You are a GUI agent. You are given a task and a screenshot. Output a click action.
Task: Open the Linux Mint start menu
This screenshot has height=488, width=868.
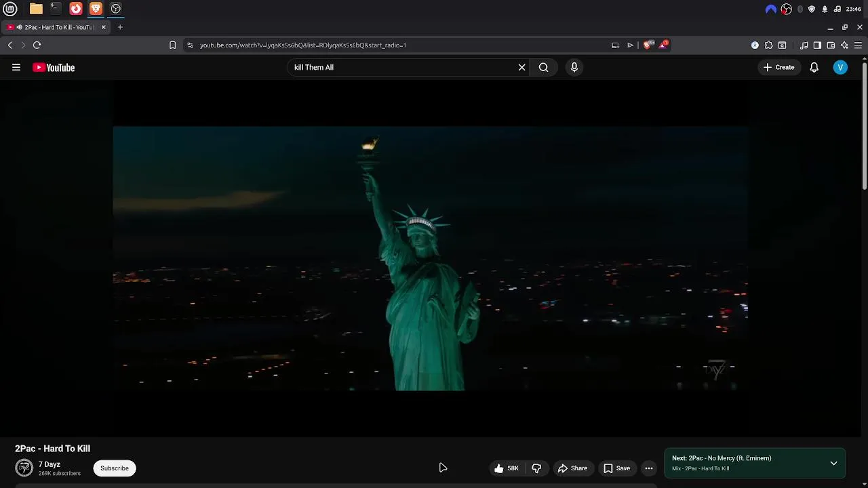pyautogui.click(x=10, y=9)
